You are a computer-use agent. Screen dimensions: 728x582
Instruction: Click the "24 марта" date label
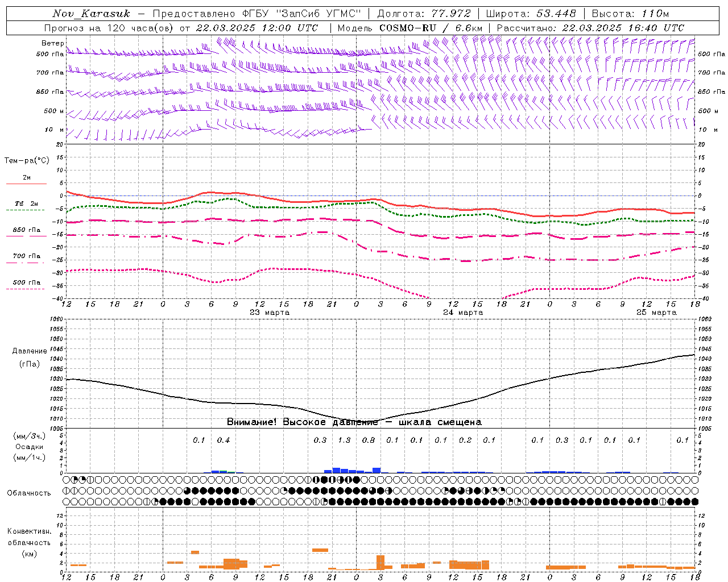[463, 313]
